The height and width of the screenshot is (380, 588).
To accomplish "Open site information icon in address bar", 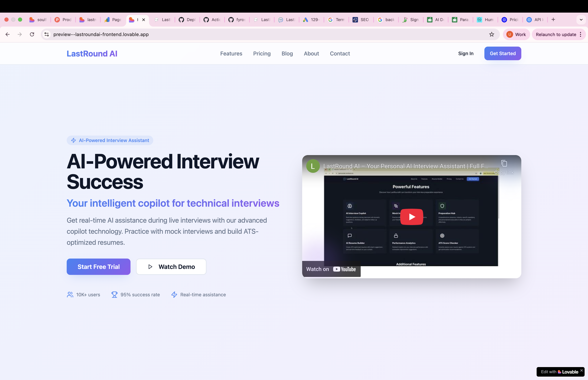I will (47, 34).
